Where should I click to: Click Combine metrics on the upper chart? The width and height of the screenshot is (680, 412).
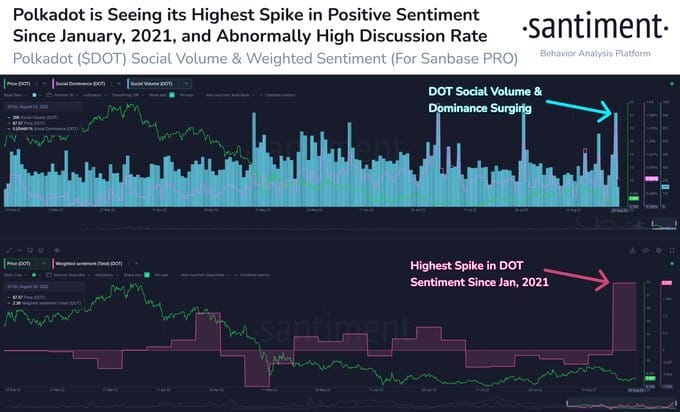280,95
